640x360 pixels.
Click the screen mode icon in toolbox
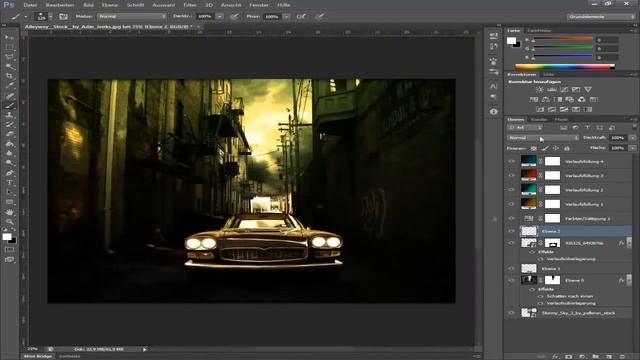click(x=9, y=259)
